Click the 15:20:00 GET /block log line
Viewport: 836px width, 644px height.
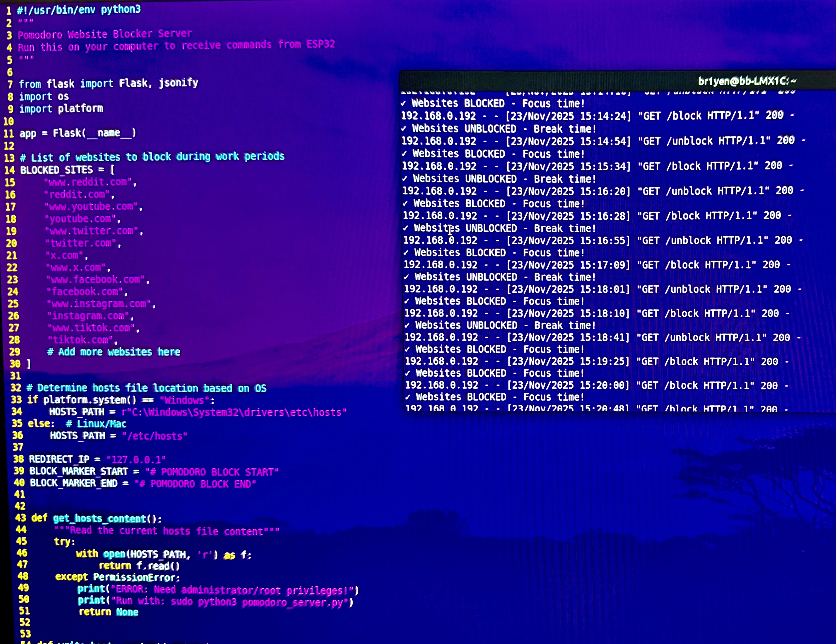[596, 385]
